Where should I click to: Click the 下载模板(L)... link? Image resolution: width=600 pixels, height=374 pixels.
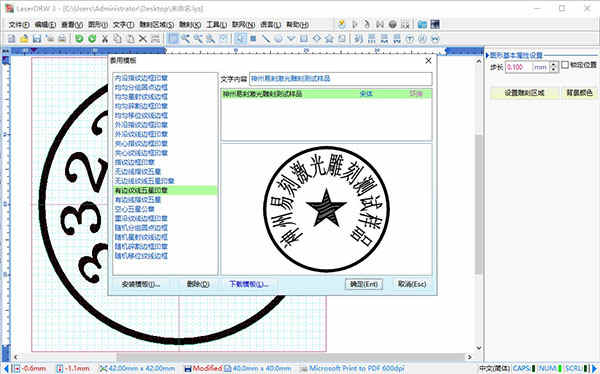point(248,284)
